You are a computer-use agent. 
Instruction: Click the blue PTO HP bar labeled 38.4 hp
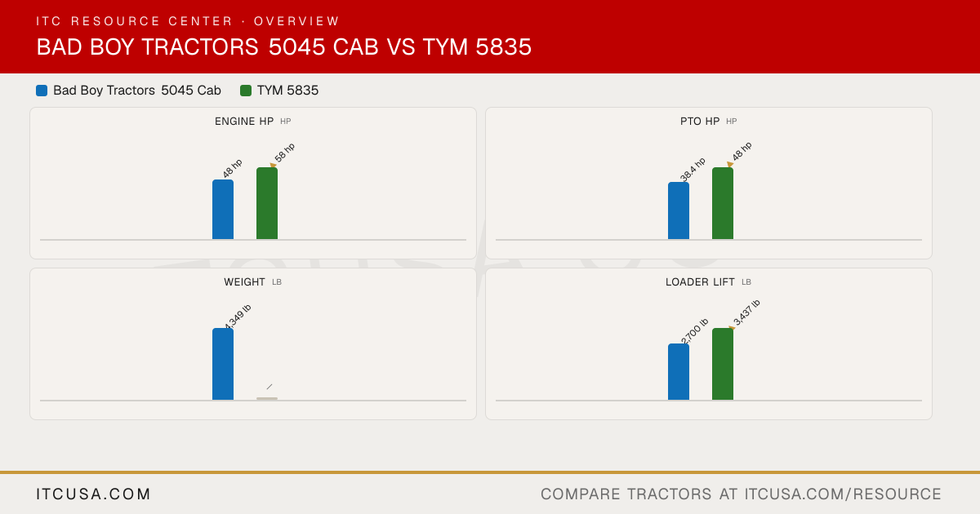point(679,210)
